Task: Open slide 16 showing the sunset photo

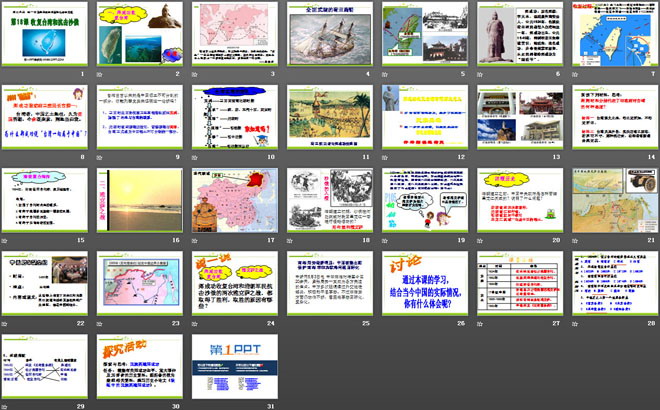Action: (141, 202)
